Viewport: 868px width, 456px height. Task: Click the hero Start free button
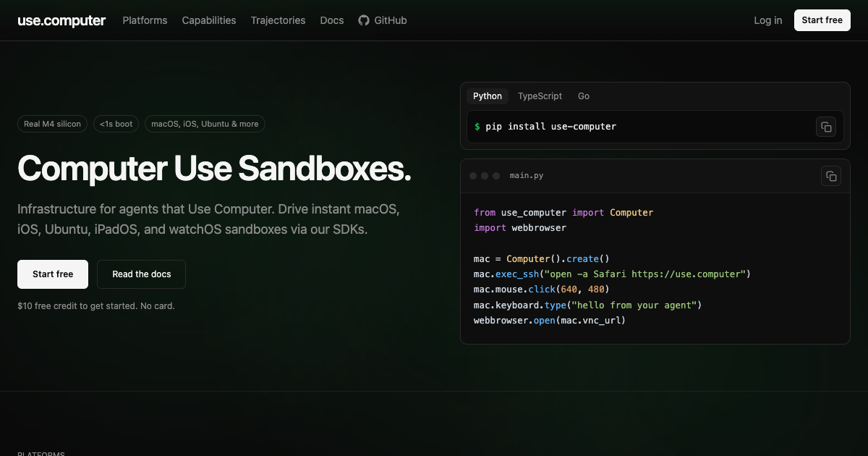(53, 274)
